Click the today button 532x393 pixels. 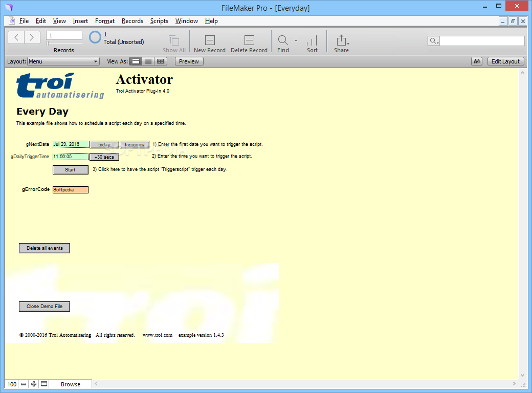(104, 145)
